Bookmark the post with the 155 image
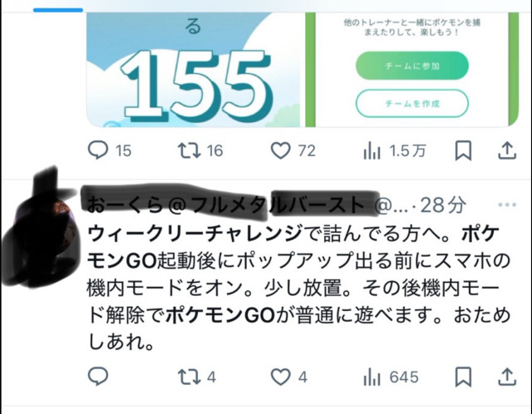The width and height of the screenshot is (532, 414). point(463,150)
